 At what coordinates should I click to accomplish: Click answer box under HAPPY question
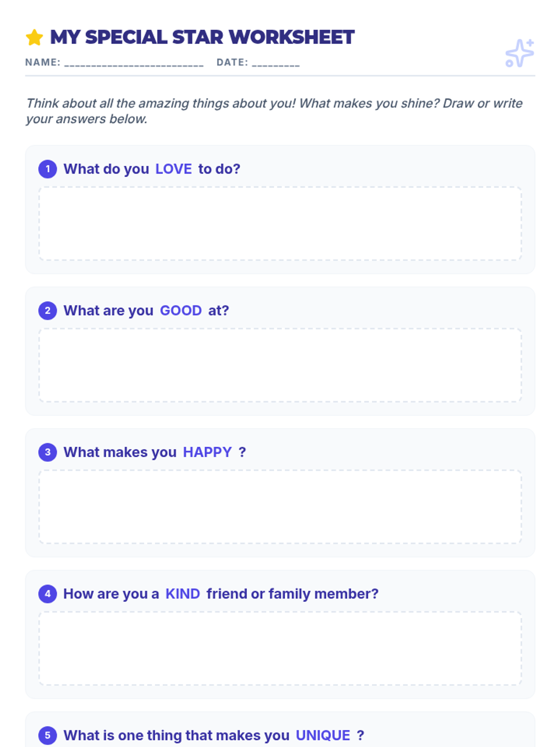point(280,507)
